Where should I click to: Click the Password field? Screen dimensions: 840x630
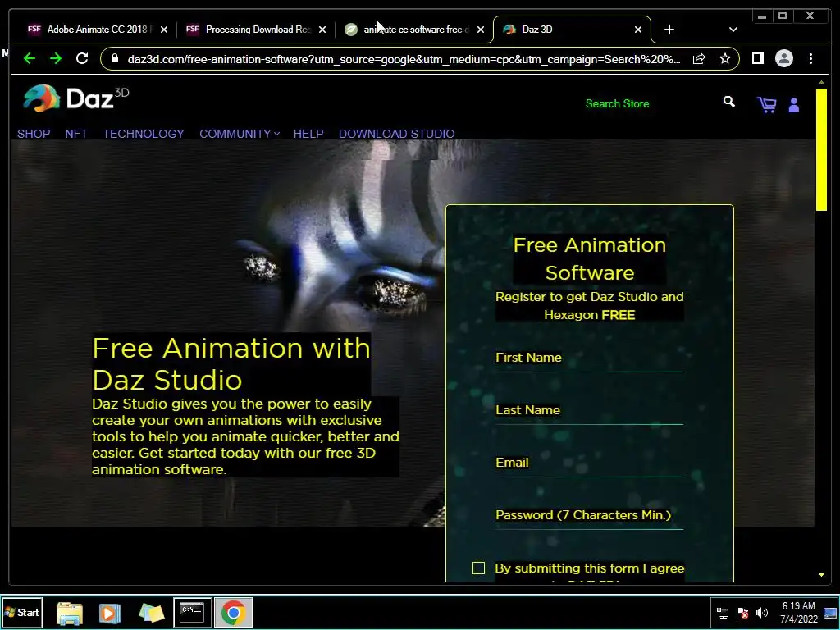coord(589,517)
